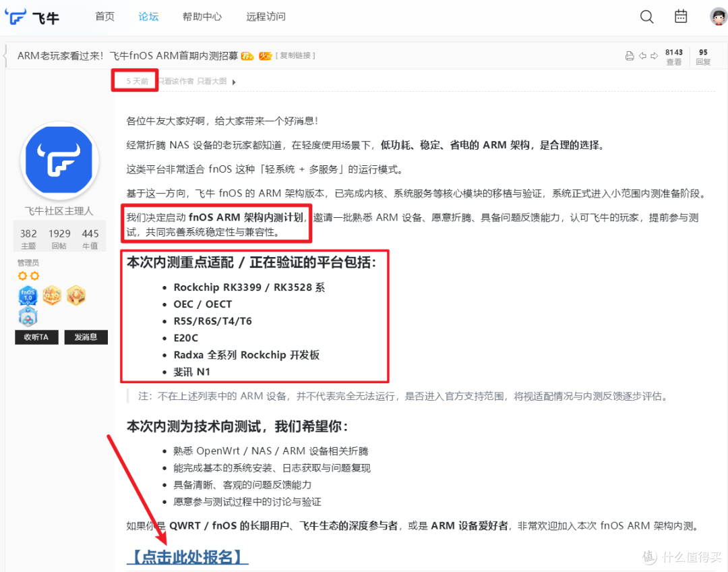The height and width of the screenshot is (572, 728).
Task: Click the 8143 查看 view count
Action: tap(673, 57)
